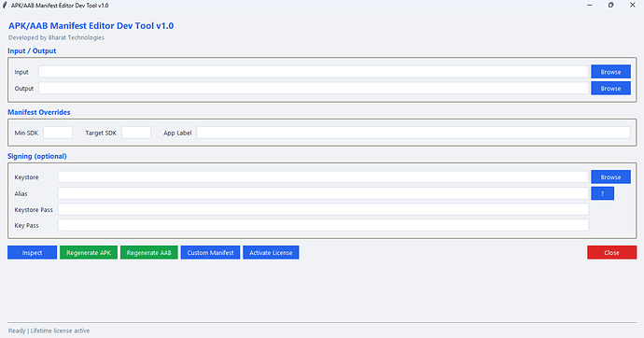This screenshot has width=644, height=338.
Task: Open the Custom Manifest editor
Action: [210, 253]
